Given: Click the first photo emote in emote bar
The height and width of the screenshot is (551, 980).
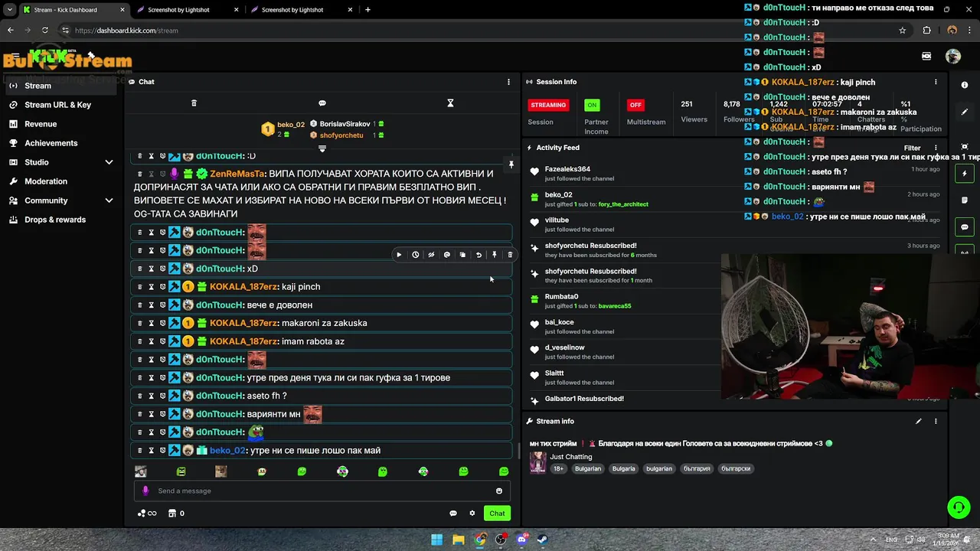Looking at the screenshot, I should coord(141,472).
